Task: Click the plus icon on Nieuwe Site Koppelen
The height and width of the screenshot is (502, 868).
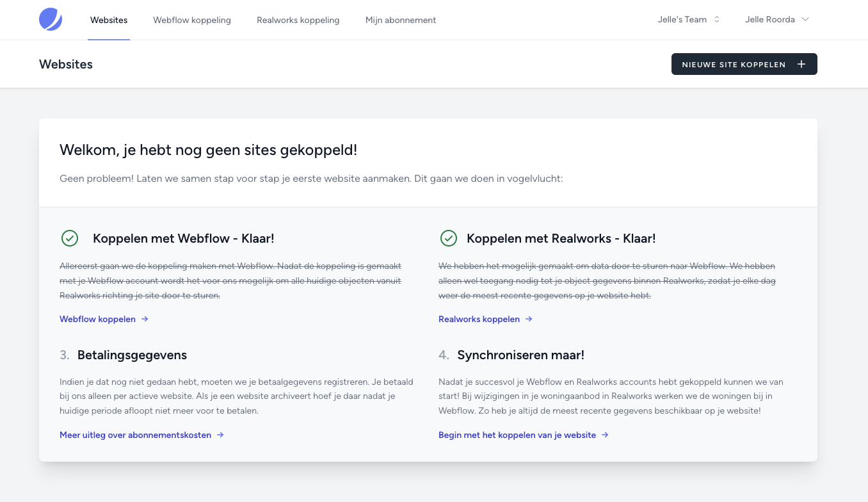Action: click(801, 64)
